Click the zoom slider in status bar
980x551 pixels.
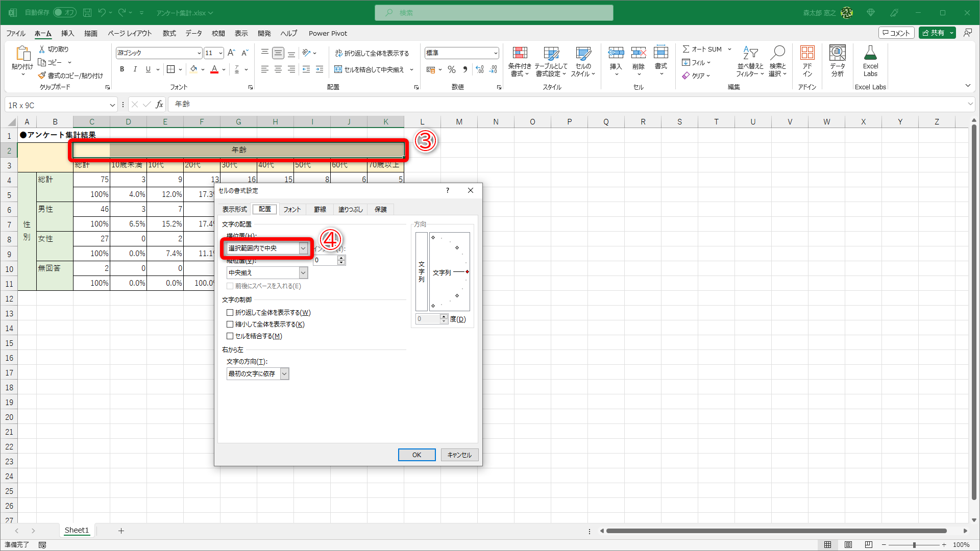click(x=914, y=545)
